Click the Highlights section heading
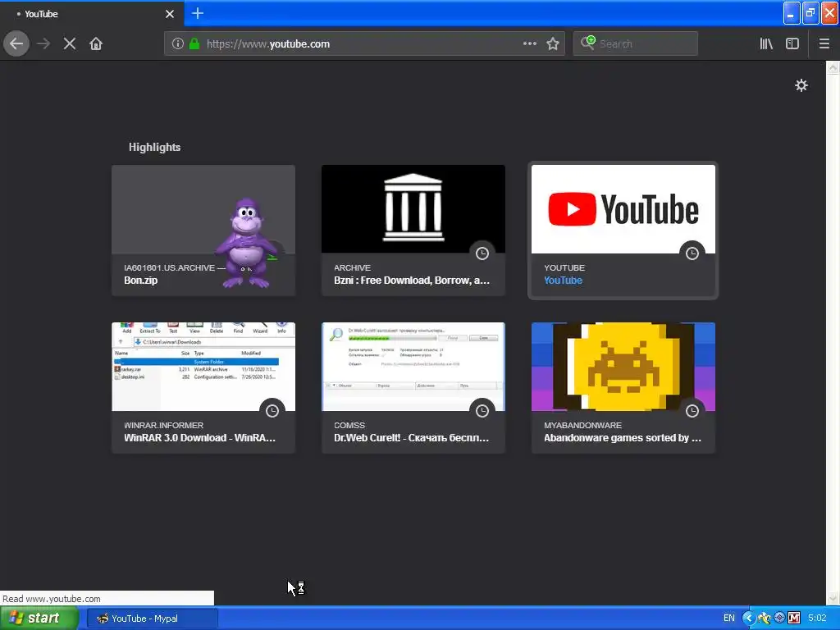The height and width of the screenshot is (630, 840). pyautogui.click(x=154, y=148)
